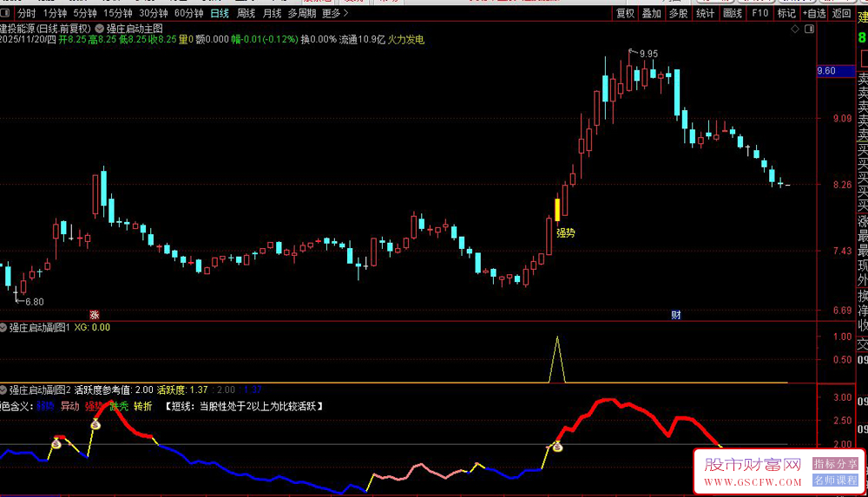Click the diamond icon above the chart
Image resolution: width=868 pixels, height=497 pixels.
point(795,29)
